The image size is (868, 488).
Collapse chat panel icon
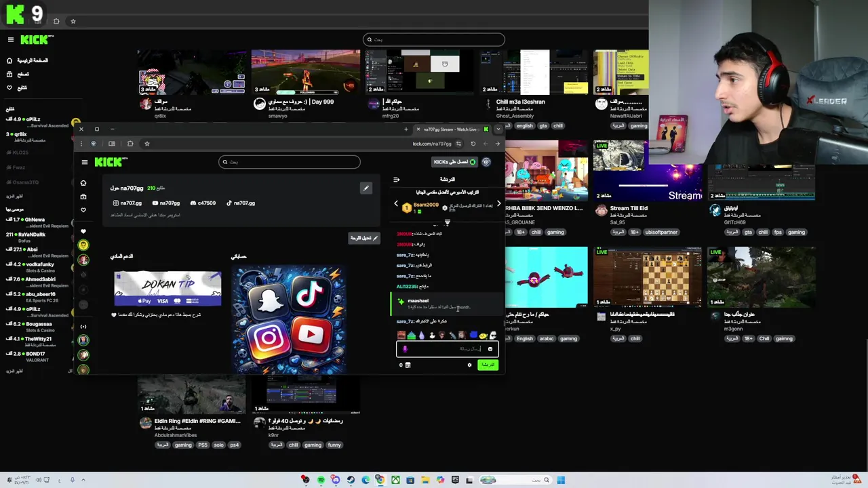coord(397,180)
